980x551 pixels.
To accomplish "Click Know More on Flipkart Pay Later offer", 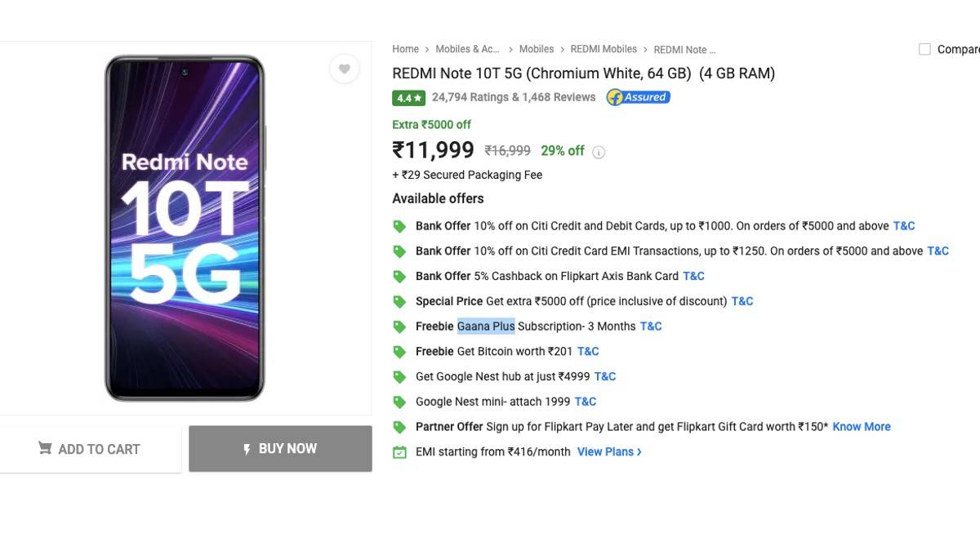I will coord(861,426).
